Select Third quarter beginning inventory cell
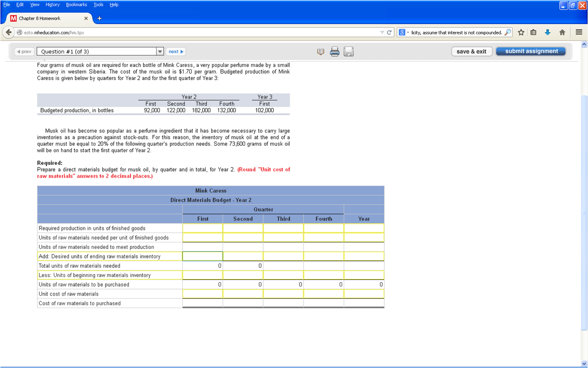Screen dimensions: 588x368 (x=283, y=275)
